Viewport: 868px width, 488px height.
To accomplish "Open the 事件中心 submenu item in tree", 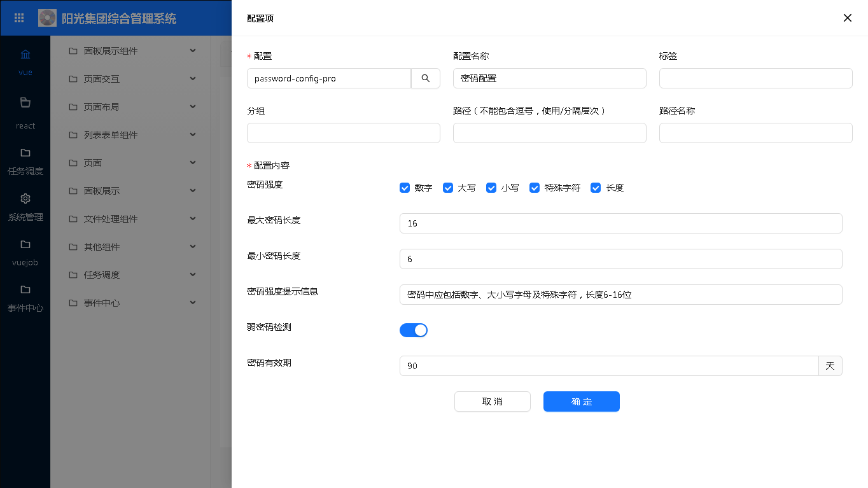I will pos(130,303).
